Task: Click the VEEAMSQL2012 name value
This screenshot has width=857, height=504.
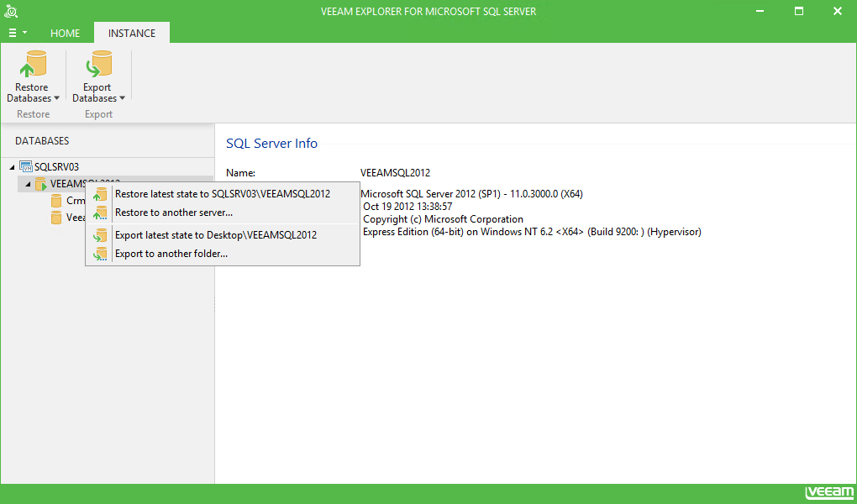Action: 395,173
